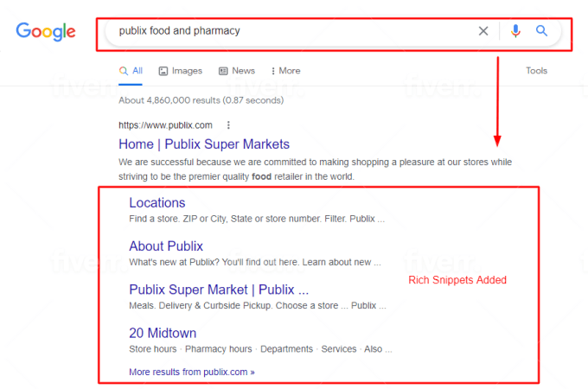Open the About Publix sitelink

(x=166, y=246)
